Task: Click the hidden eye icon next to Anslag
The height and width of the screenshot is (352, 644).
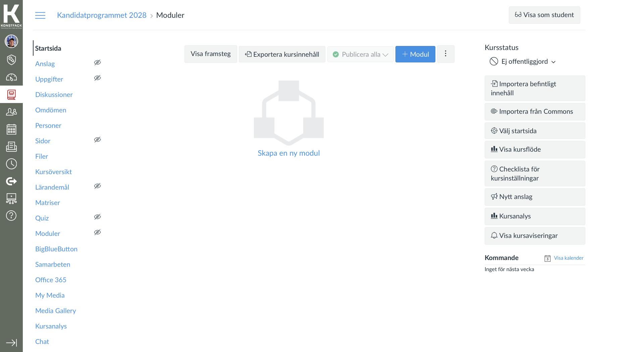Action: pos(97,62)
